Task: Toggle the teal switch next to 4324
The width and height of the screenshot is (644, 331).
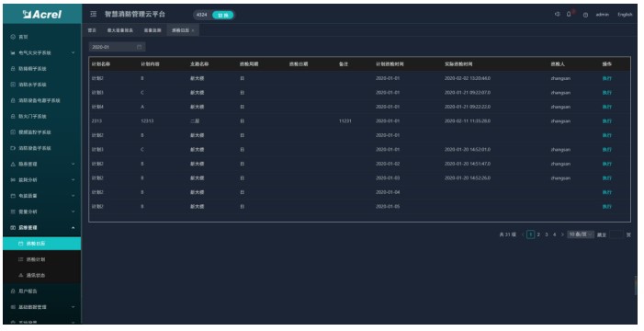Action: pyautogui.click(x=223, y=15)
